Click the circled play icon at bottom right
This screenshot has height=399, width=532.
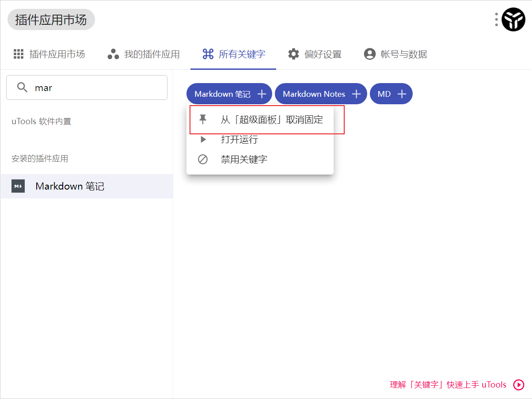[519, 385]
